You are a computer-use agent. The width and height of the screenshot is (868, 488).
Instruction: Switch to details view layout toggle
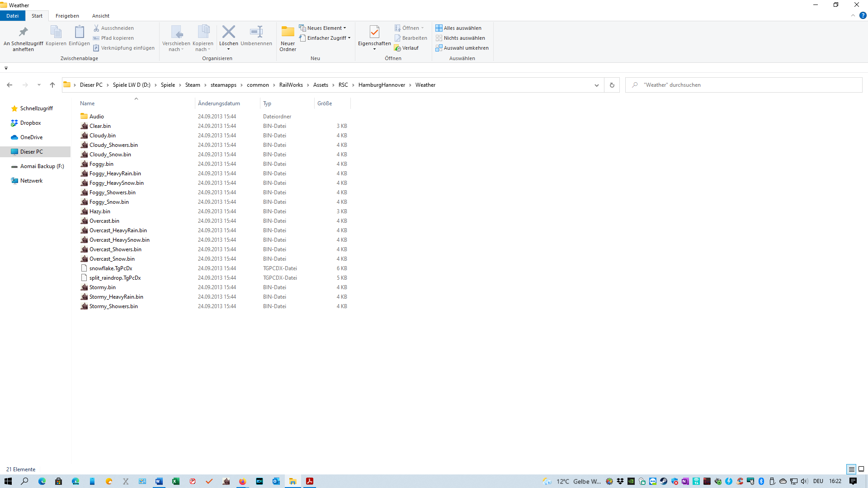pyautogui.click(x=851, y=469)
